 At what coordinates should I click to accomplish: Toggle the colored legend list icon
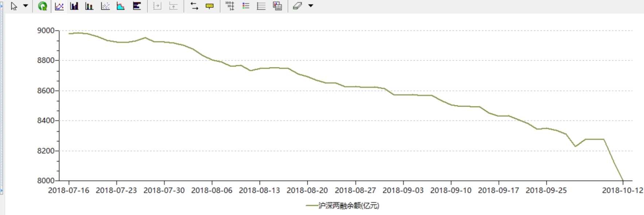pos(246,6)
